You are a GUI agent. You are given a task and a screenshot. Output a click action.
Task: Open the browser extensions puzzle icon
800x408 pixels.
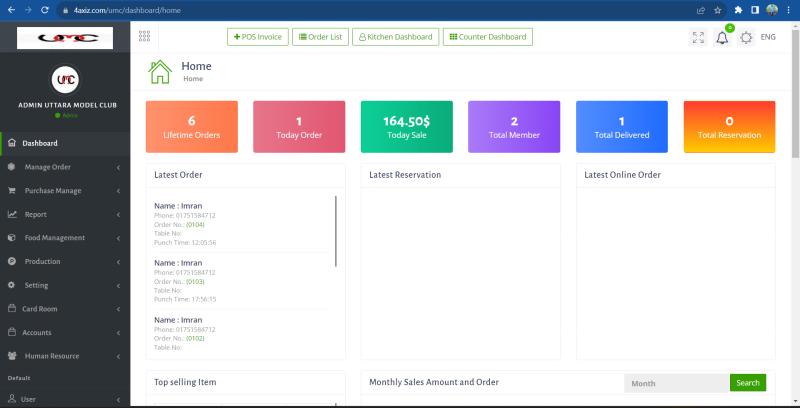738,10
